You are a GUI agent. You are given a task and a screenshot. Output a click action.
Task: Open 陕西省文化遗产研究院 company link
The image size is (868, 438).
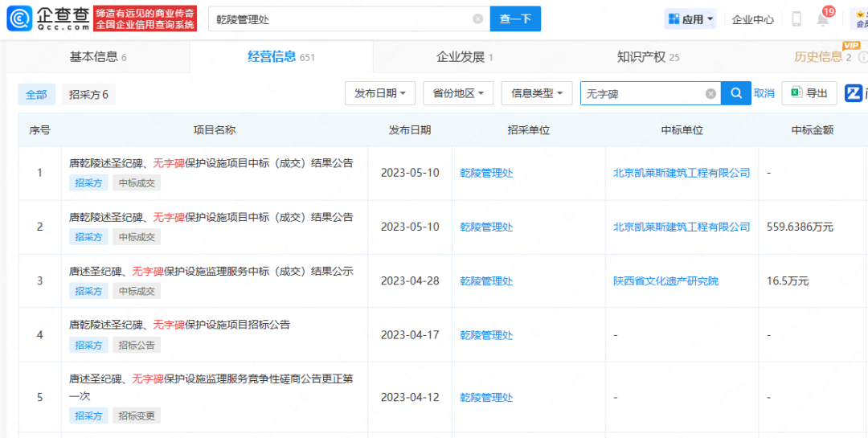click(x=665, y=281)
